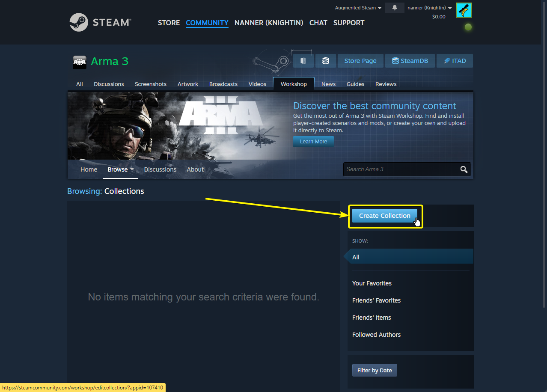Open the Reviews tab

386,84
